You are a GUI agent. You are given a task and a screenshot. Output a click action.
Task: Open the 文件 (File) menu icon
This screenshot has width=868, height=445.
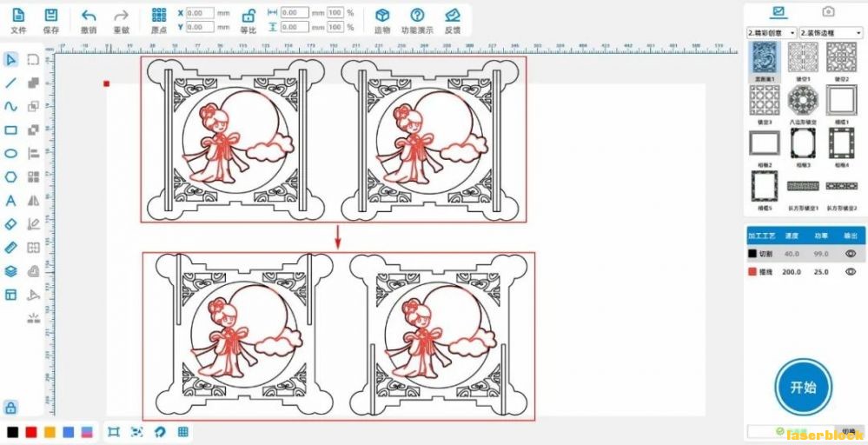coord(18,16)
